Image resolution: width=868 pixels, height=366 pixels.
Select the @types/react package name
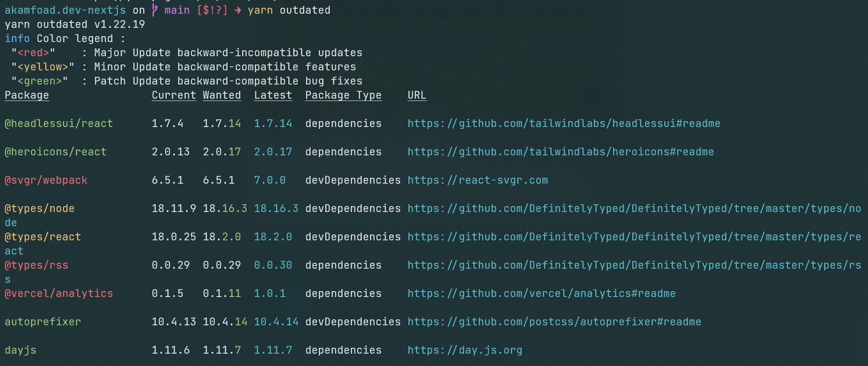(43, 237)
